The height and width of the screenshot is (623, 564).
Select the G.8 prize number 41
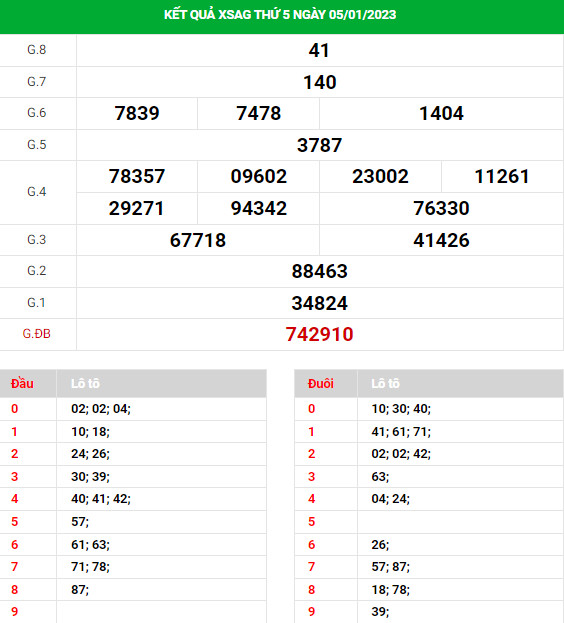(x=319, y=50)
